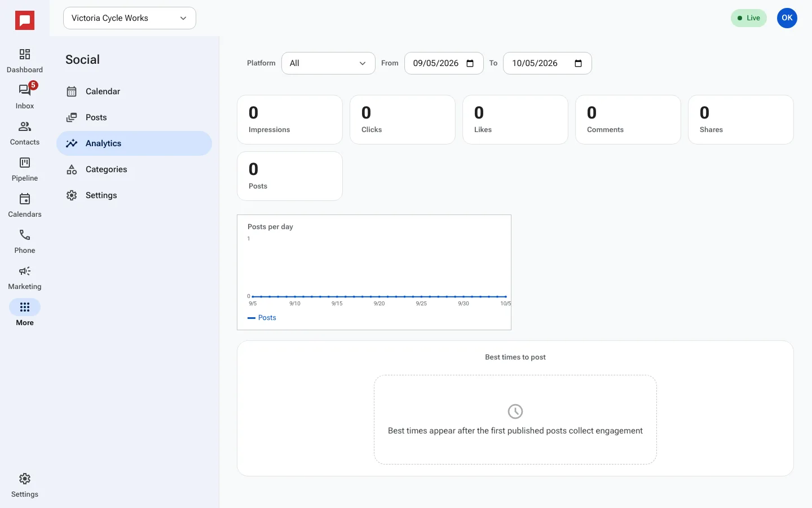
Task: Open the From date calendar picker icon
Action: [x=470, y=63]
